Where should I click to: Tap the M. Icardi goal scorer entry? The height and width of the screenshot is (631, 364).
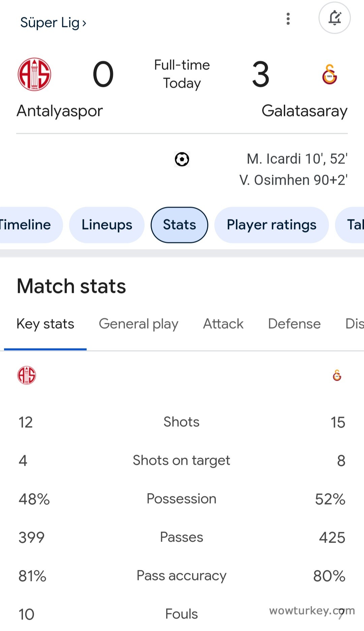coord(297,159)
